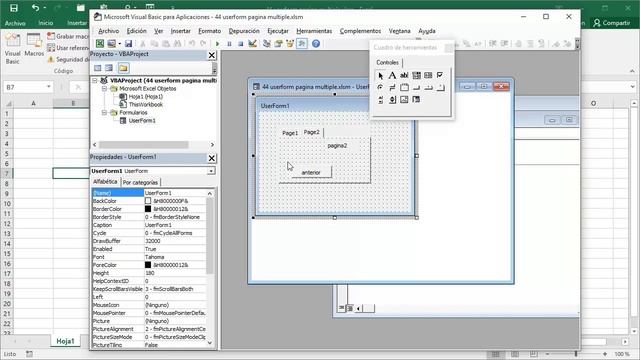Screen dimensions: 640x360
Task: Toggle Folders icon in the Project panel
Action: coord(123,68)
